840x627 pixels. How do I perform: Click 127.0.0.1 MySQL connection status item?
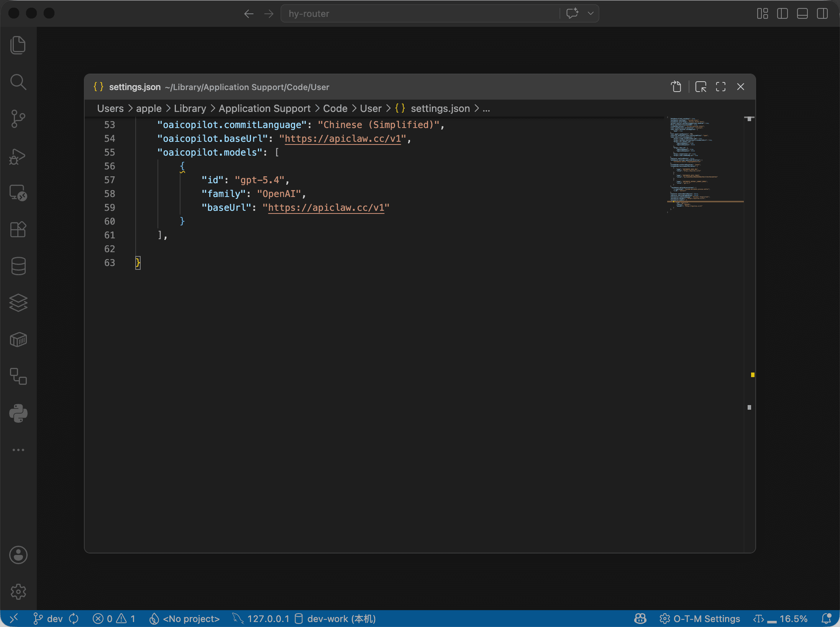tap(261, 619)
